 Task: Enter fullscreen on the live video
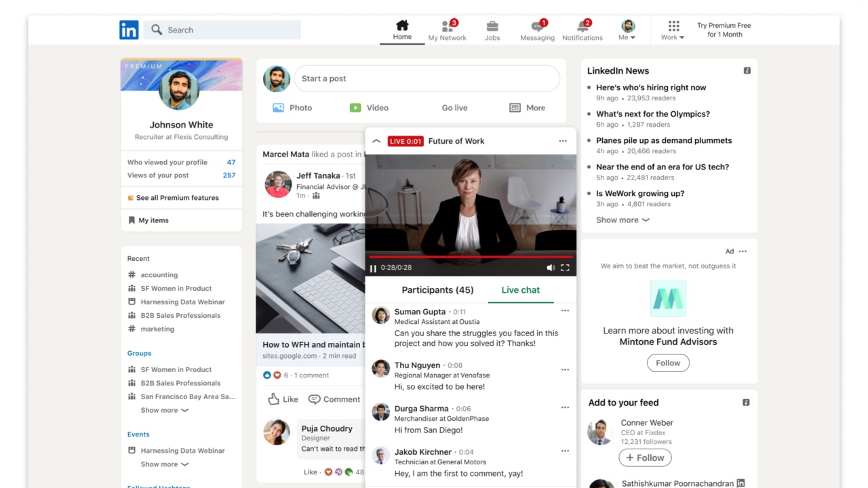pyautogui.click(x=565, y=268)
